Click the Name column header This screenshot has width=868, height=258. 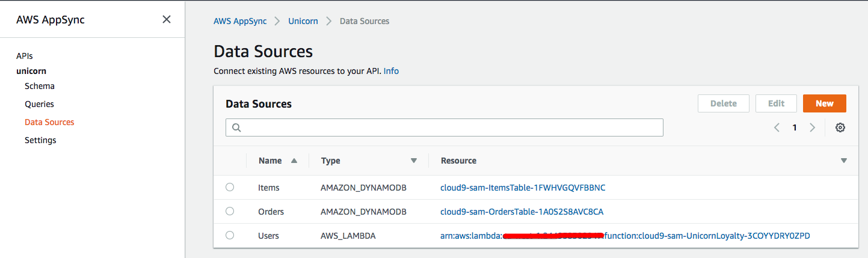point(270,161)
